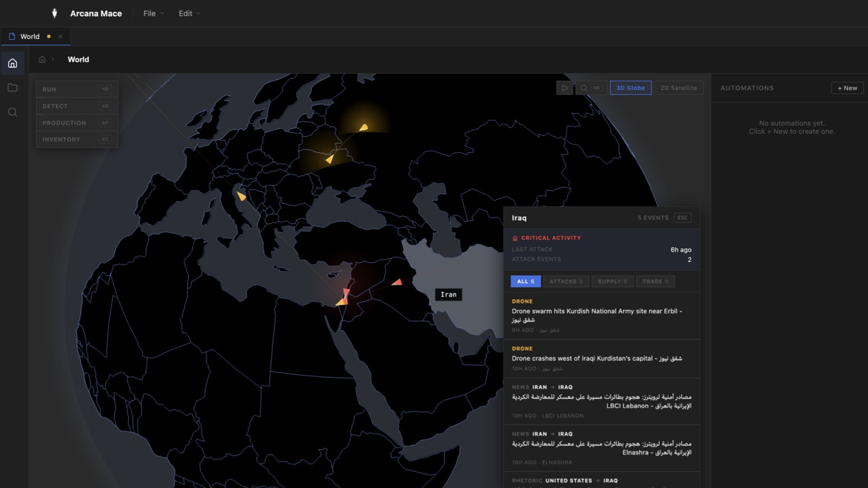Select the yellow marker in Russia

[x=363, y=127]
